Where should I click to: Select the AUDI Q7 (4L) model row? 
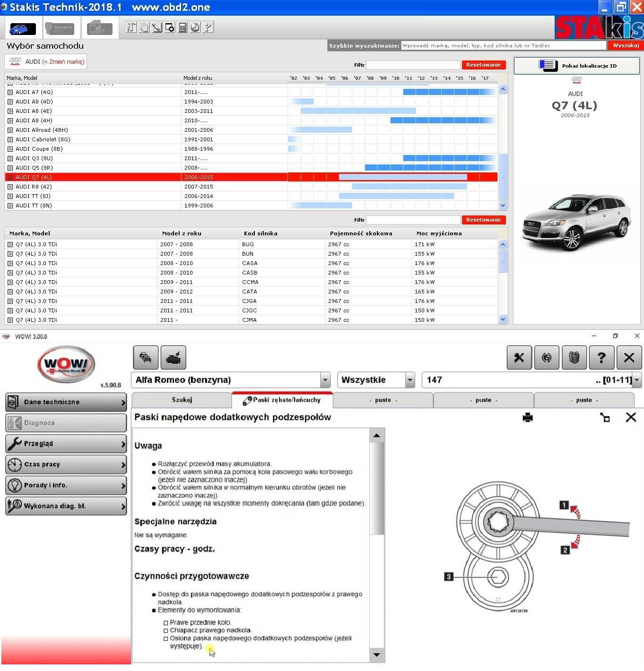tap(251, 177)
